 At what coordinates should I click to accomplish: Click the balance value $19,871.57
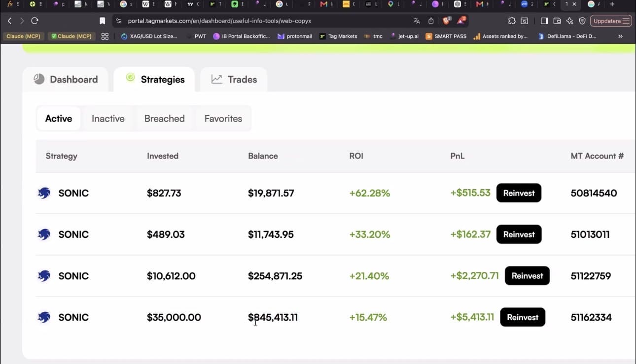click(x=271, y=193)
